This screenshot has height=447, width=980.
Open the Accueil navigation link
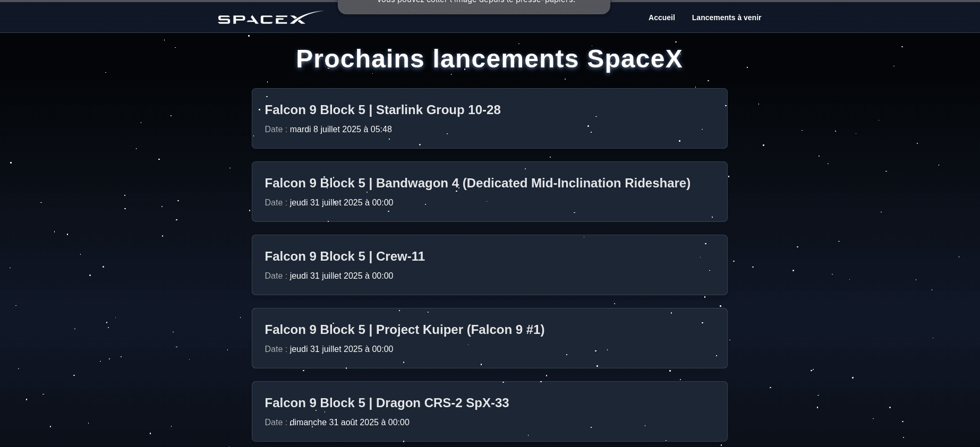point(661,18)
